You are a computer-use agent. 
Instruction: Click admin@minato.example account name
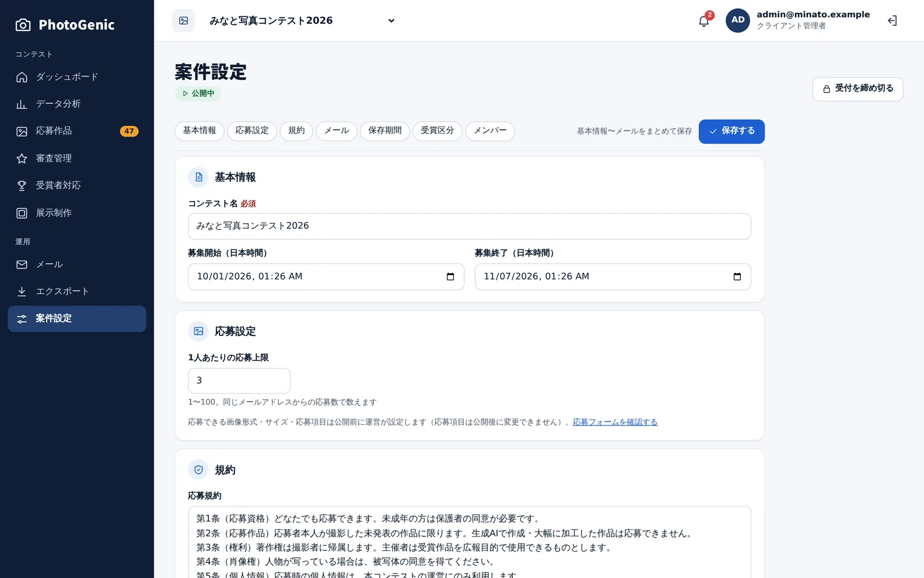[x=813, y=14]
